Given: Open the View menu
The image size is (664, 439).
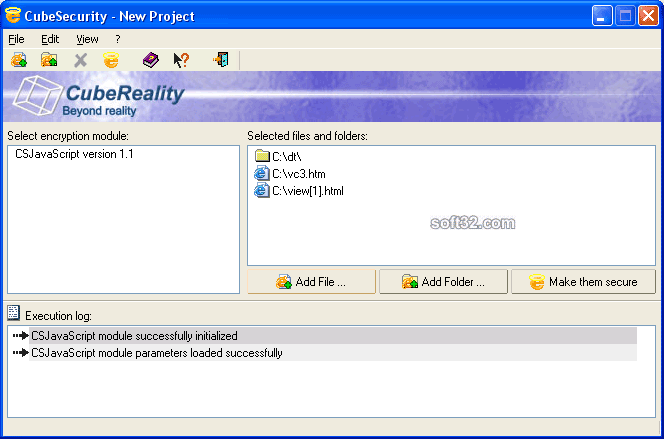Looking at the screenshot, I should pos(87,39).
